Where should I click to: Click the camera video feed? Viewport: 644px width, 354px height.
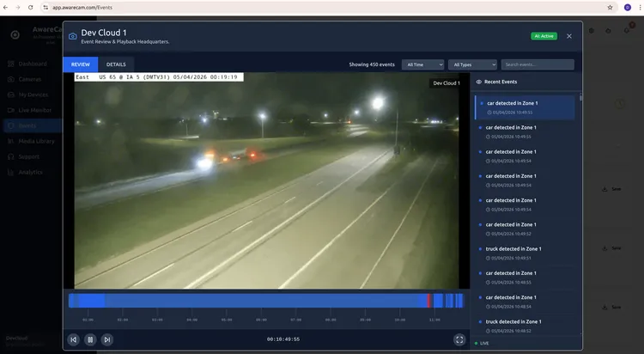[x=266, y=181]
